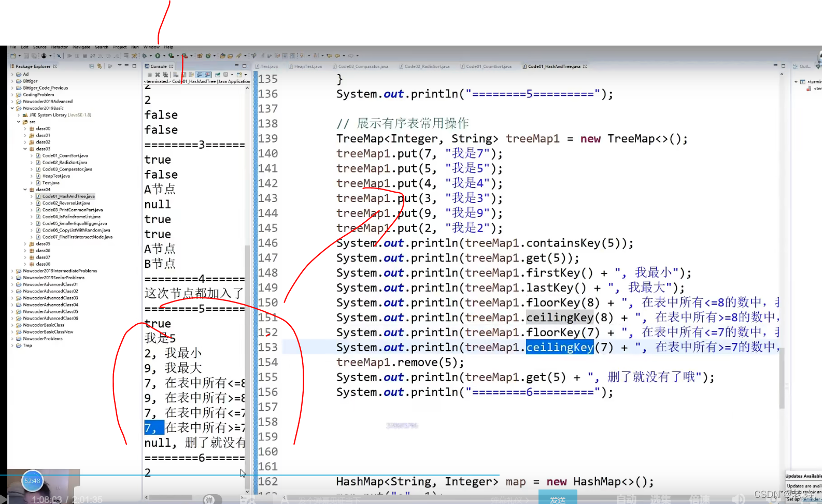Click the New Java Class icon
Screen dimensions: 822x504
pos(207,56)
